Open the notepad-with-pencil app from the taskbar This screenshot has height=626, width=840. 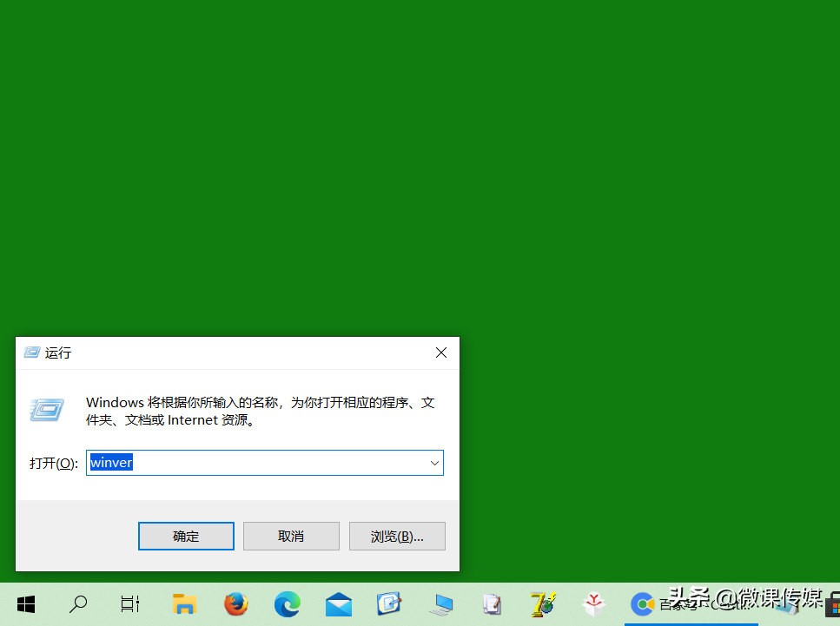click(492, 603)
